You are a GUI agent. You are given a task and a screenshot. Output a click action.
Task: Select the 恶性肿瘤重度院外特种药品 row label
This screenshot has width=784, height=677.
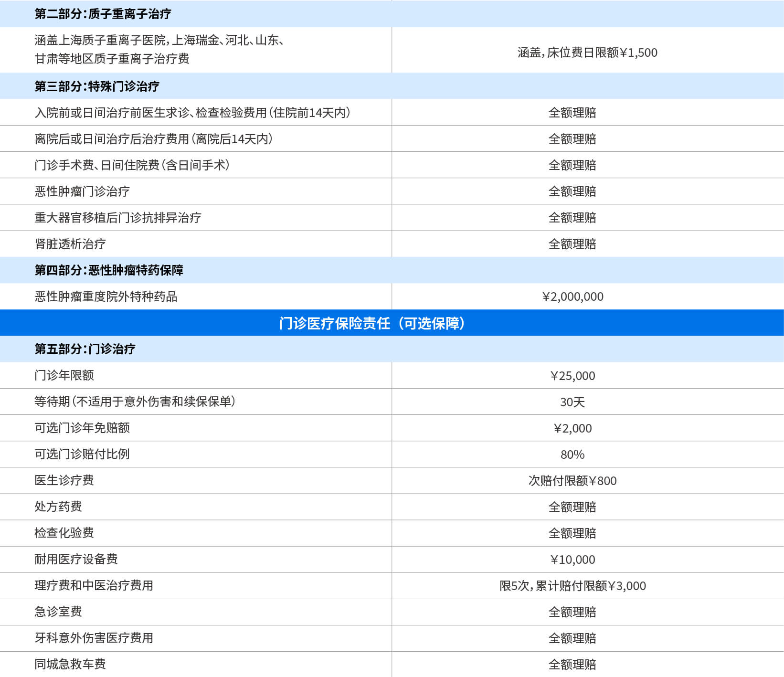(106, 296)
